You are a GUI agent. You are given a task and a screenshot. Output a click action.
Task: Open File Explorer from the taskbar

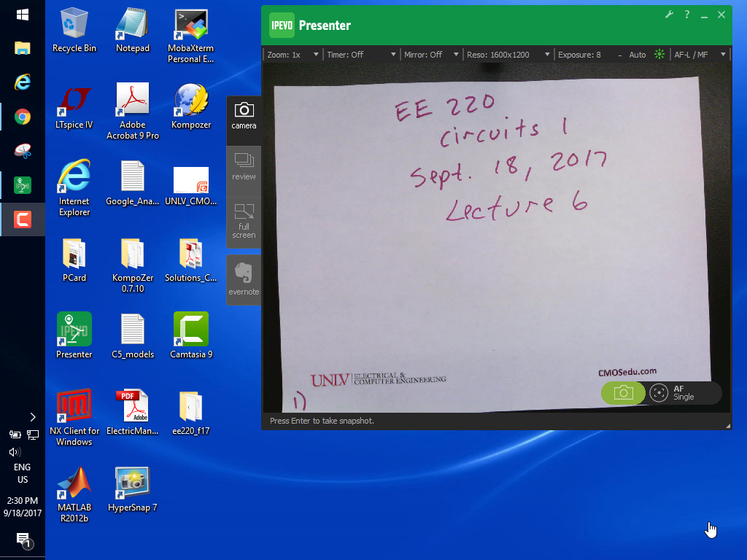pyautogui.click(x=23, y=48)
